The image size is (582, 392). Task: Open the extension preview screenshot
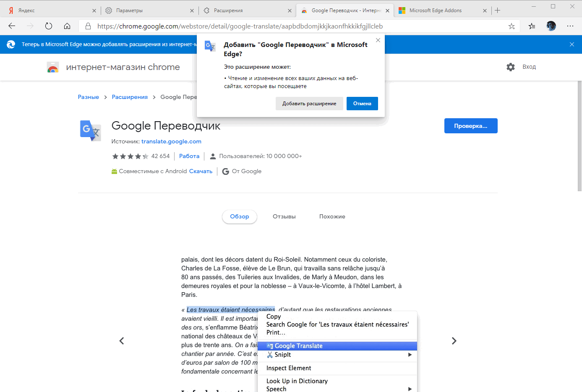pos(287,323)
